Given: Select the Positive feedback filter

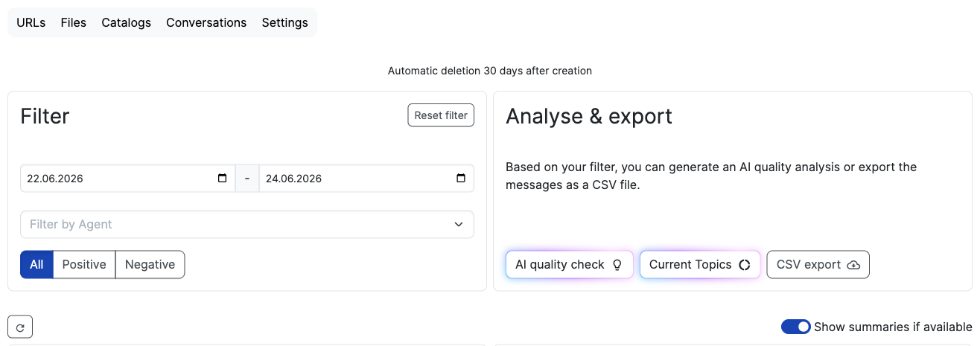Looking at the screenshot, I should pos(84,264).
